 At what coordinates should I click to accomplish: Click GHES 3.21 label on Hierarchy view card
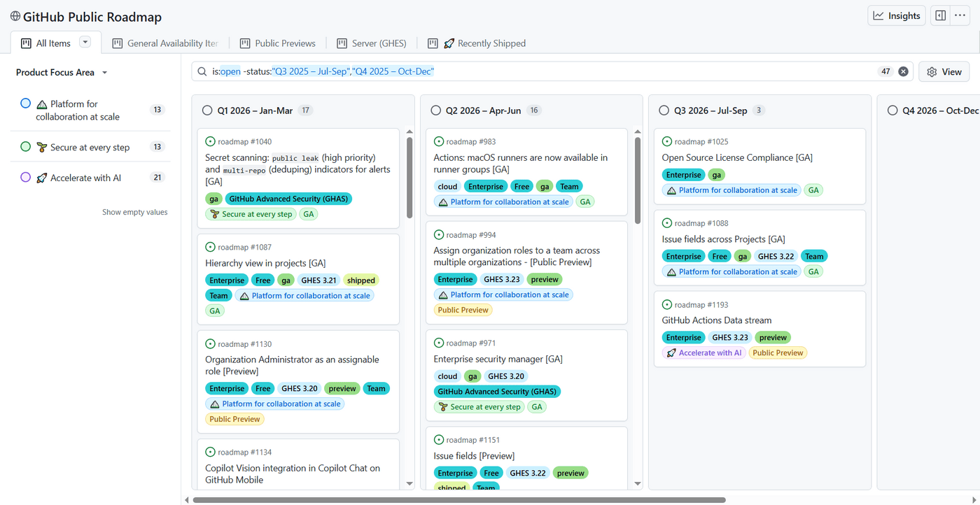[318, 280]
